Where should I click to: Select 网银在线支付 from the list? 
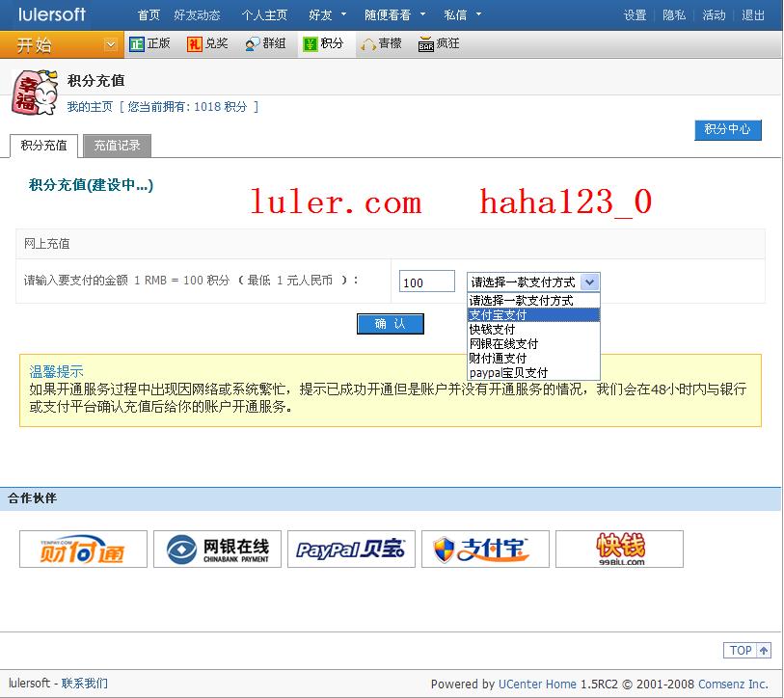click(533, 344)
